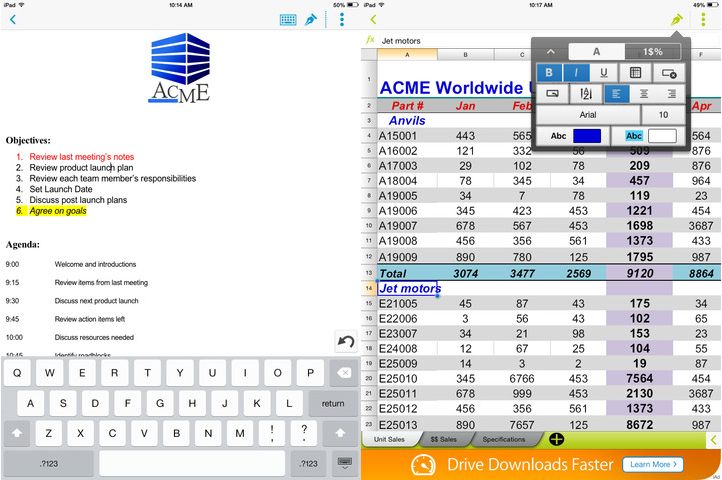Image resolution: width=722 pixels, height=480 pixels.
Task: Tap the left .?123 key
Action: (48, 463)
